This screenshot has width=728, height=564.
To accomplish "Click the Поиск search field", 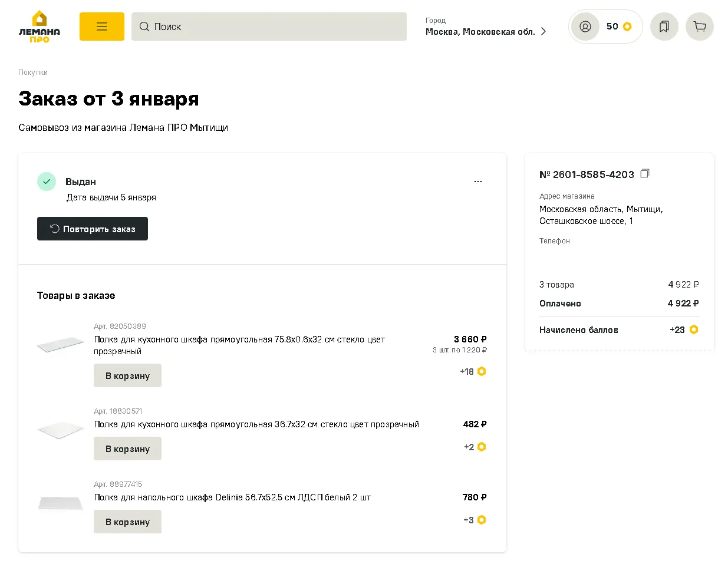I will (269, 27).
